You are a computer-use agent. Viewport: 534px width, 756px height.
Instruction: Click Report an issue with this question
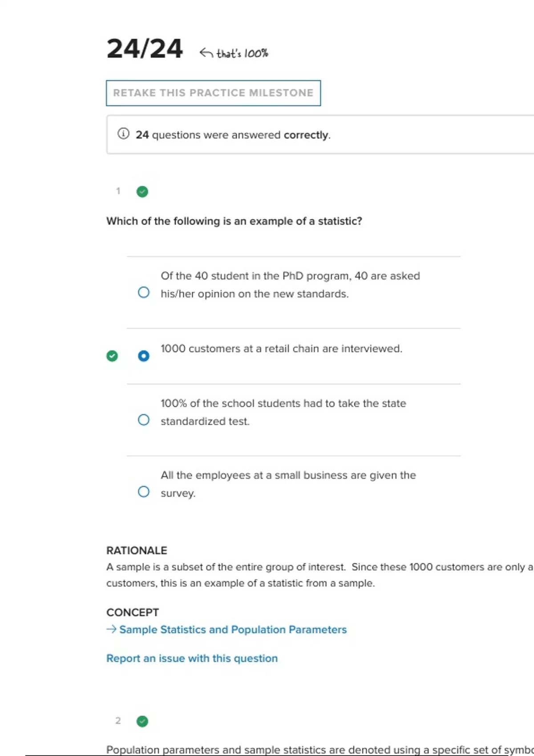192,658
